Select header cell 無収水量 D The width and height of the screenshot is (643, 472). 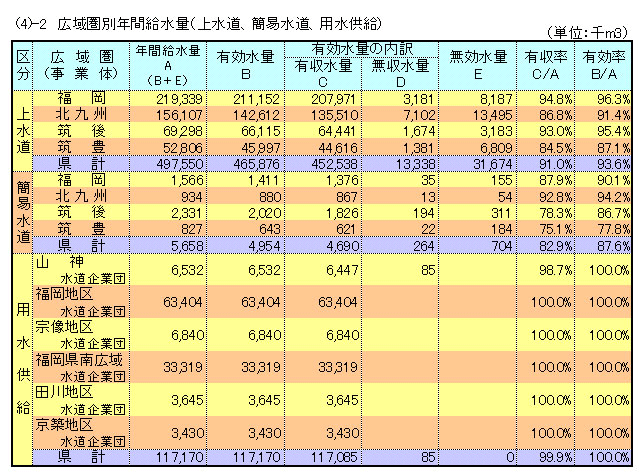click(400, 73)
